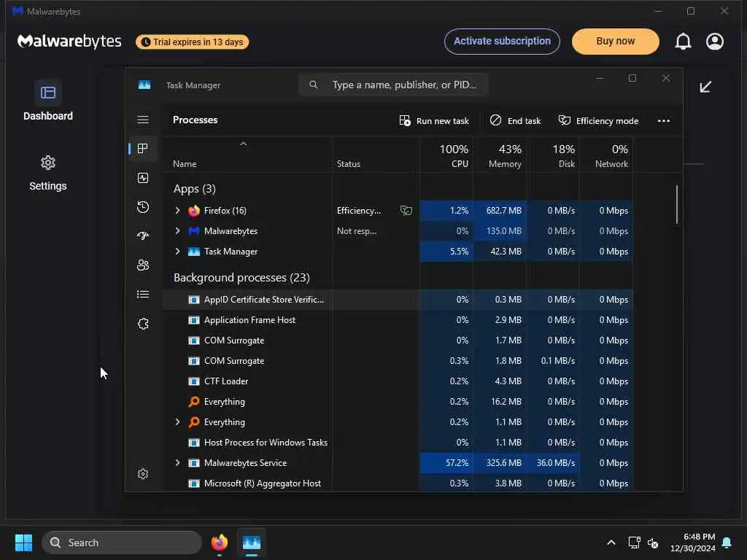The height and width of the screenshot is (560, 747).
Task: Click the process list vertical scrollbar
Action: [676, 204]
